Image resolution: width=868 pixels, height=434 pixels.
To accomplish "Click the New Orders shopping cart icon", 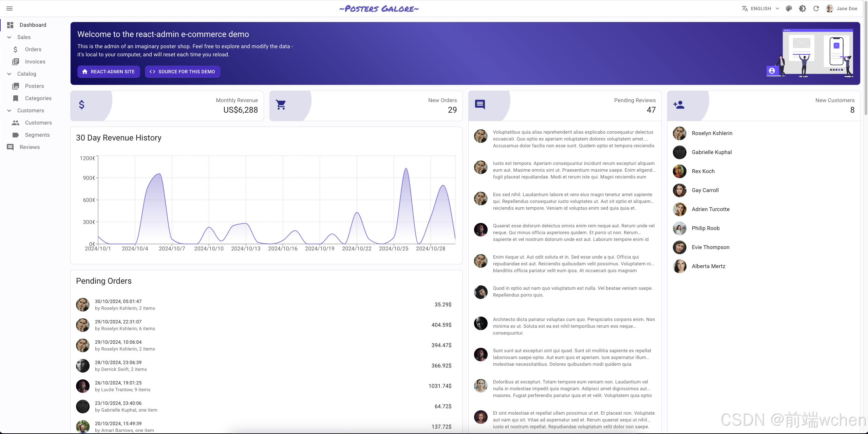I will click(281, 105).
